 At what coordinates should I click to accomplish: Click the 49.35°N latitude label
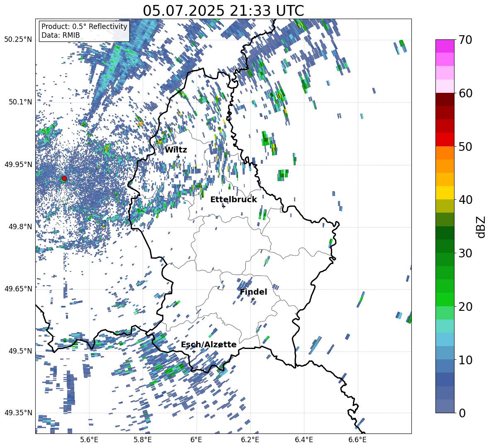coord(18,413)
